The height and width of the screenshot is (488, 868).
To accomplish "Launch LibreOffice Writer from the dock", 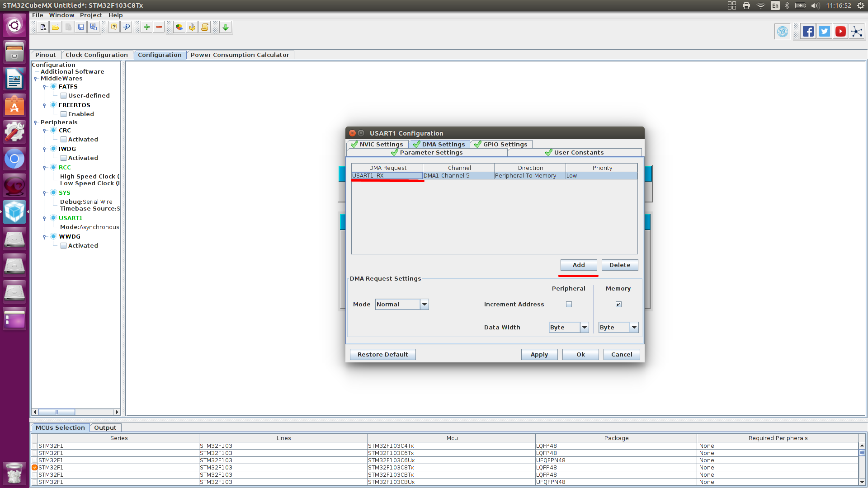I will pyautogui.click(x=14, y=79).
